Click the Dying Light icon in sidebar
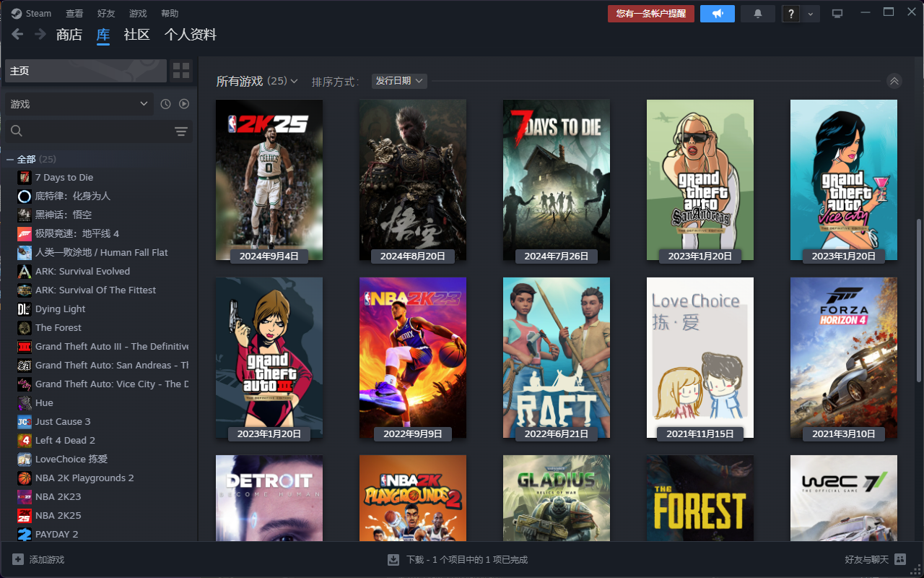 coord(25,309)
